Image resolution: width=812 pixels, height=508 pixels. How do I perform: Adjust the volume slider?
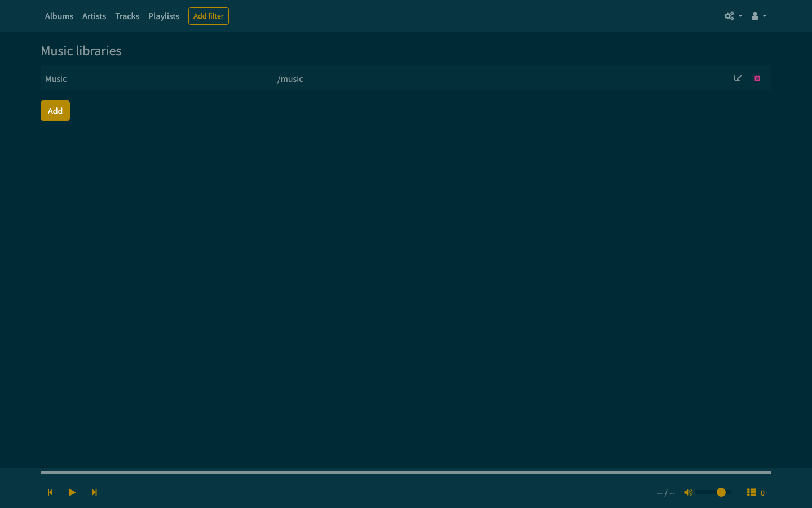714,492
